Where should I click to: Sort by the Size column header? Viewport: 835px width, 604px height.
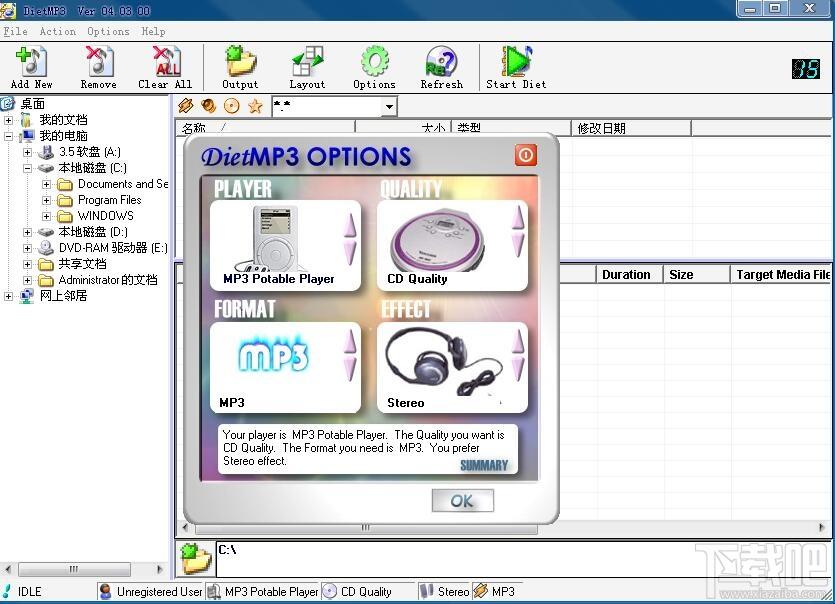(696, 274)
